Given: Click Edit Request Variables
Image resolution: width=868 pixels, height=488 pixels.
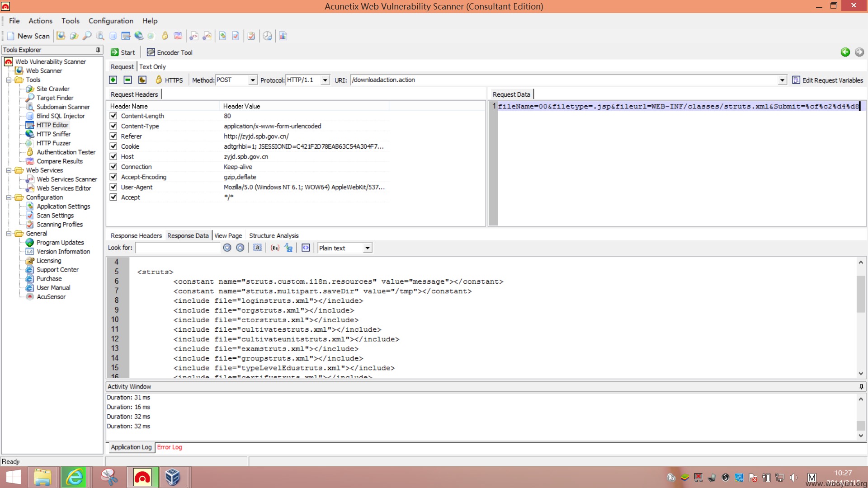Looking at the screenshot, I should point(828,80).
